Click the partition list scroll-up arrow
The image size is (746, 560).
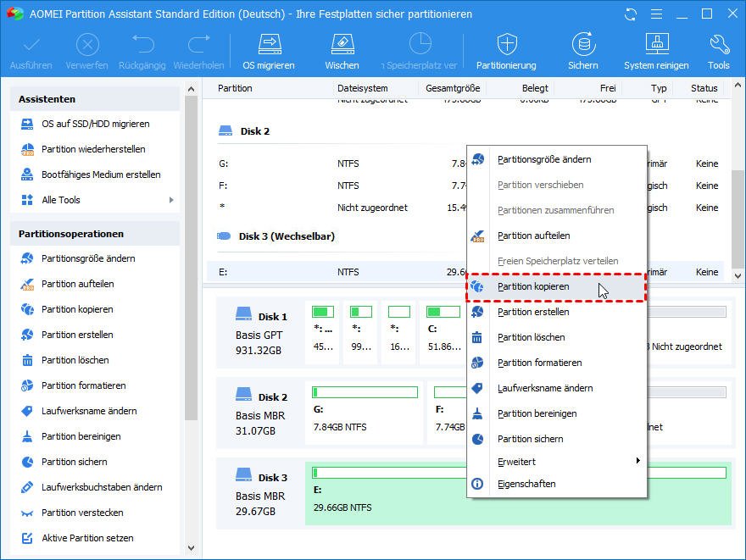(738, 86)
